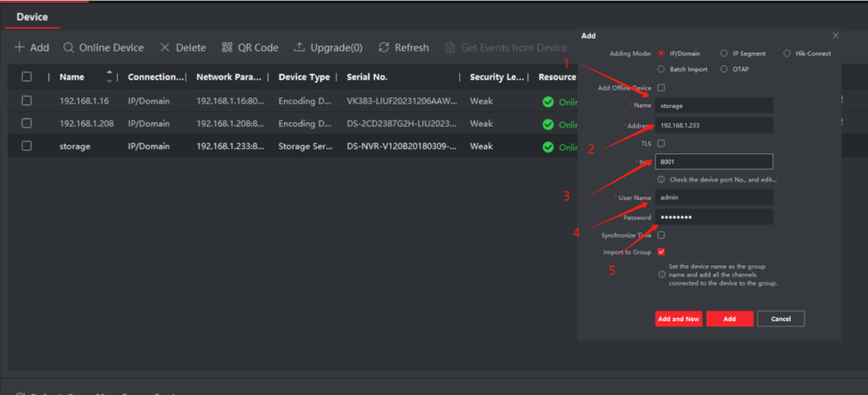
Task: Select checkbox for device 192.168.1.208
Action: 26,124
